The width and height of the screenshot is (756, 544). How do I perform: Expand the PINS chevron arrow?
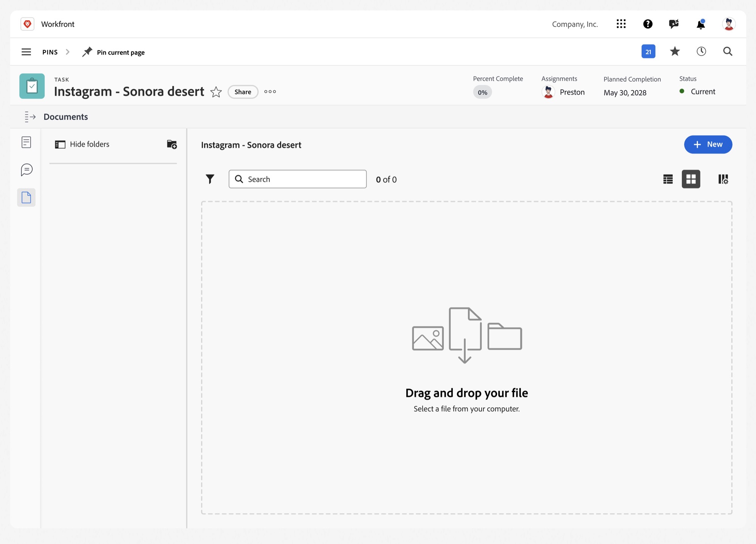[68, 52]
